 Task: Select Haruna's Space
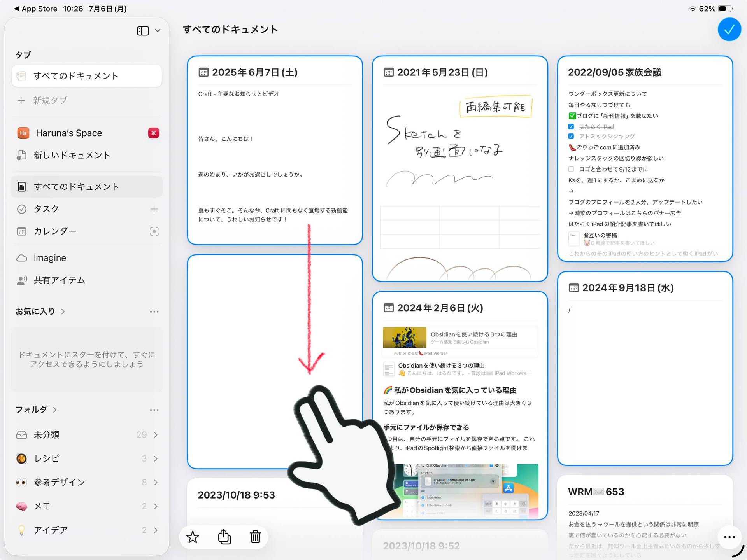(x=69, y=133)
